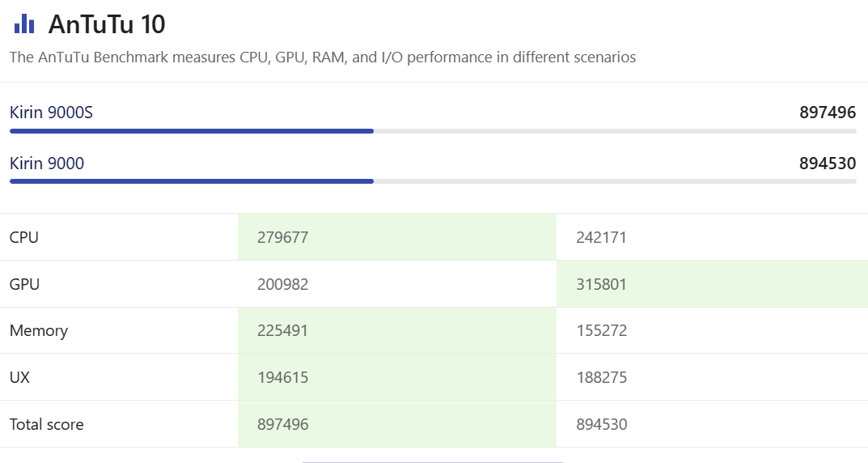Click the GPU row label
This screenshot has width=868, height=463.
(24, 284)
